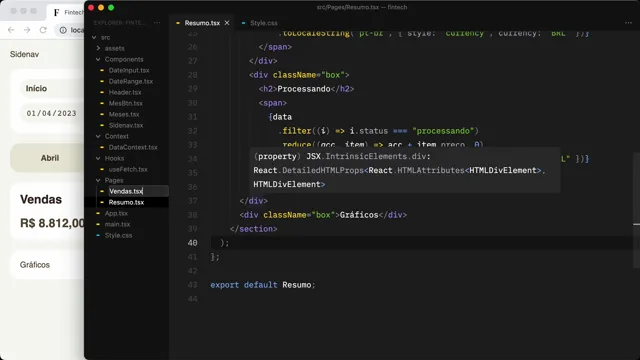This screenshot has height=360, width=640.
Task: Open App.tsx file
Action: point(116,213)
